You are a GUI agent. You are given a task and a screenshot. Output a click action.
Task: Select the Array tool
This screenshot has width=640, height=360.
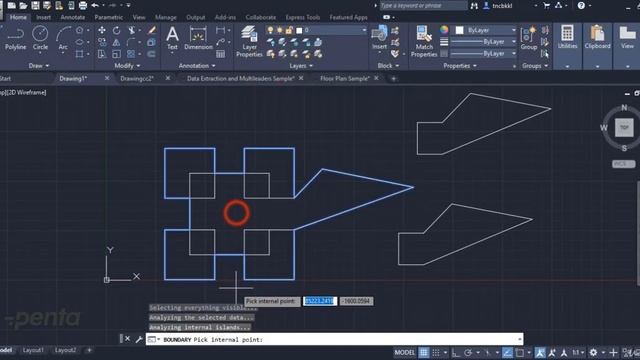131,54
